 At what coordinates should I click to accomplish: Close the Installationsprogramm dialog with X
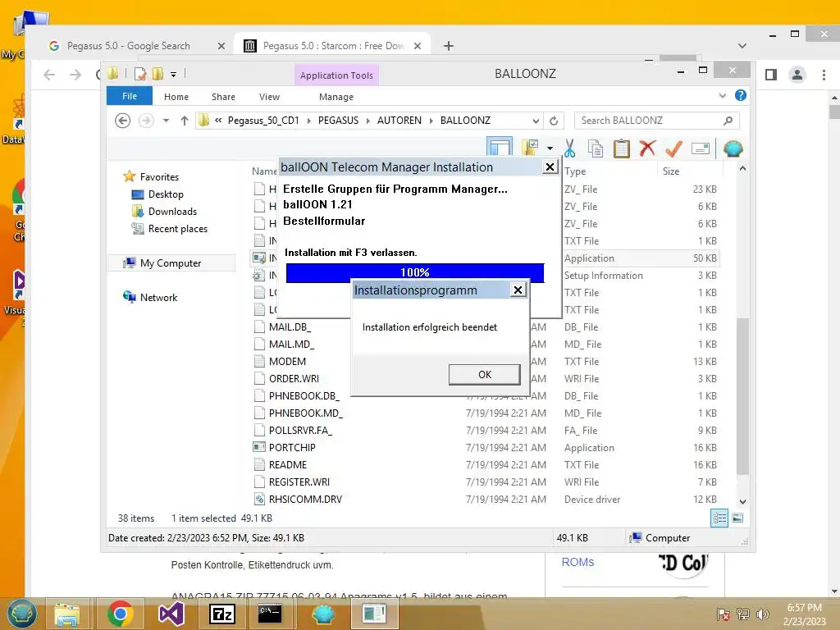[518, 290]
